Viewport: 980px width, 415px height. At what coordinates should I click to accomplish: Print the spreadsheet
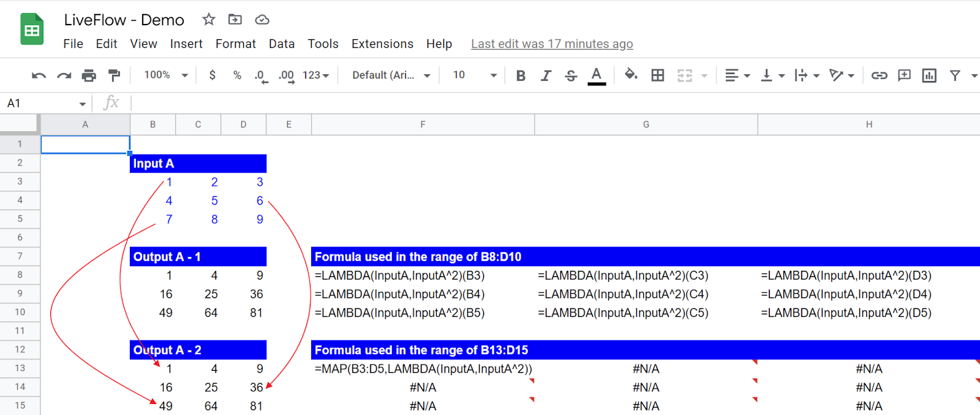[x=89, y=75]
